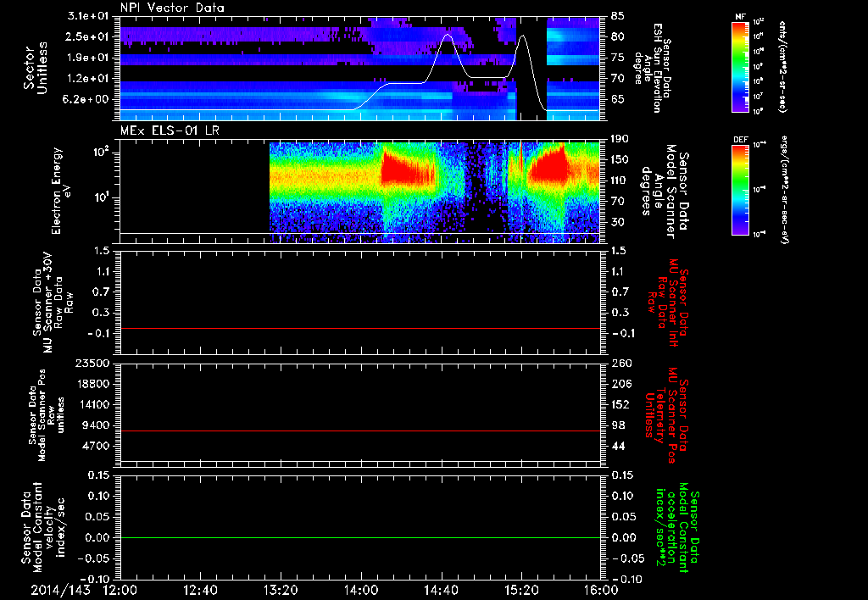Click the 'Electron Energy eV' axis label
The height and width of the screenshot is (600, 868).
[x=61, y=191]
